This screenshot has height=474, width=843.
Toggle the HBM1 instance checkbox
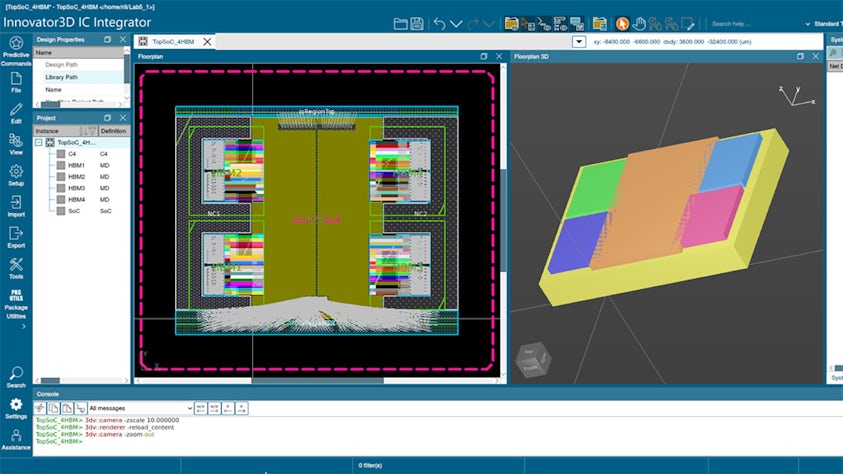point(61,165)
